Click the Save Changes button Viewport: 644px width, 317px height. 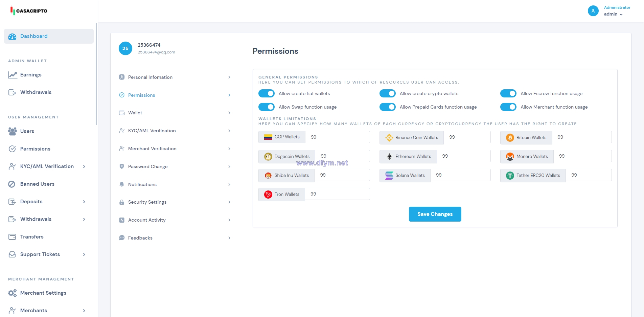coord(435,214)
